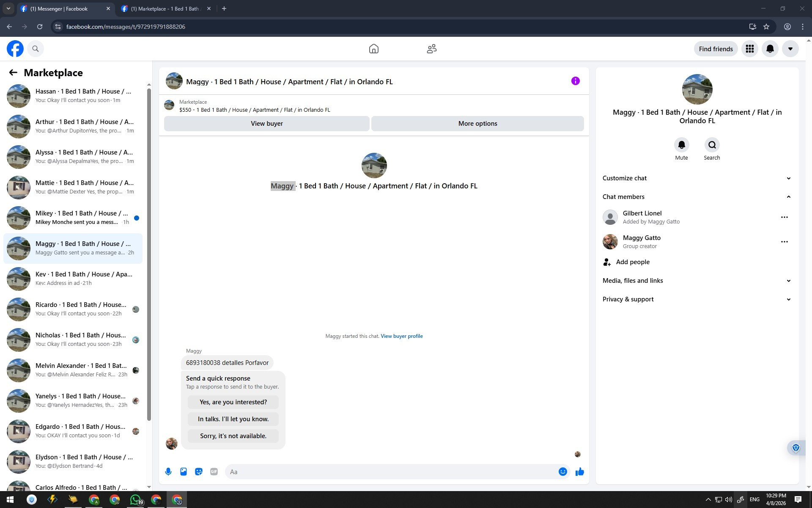Open the sticker picker icon

pyautogui.click(x=199, y=472)
